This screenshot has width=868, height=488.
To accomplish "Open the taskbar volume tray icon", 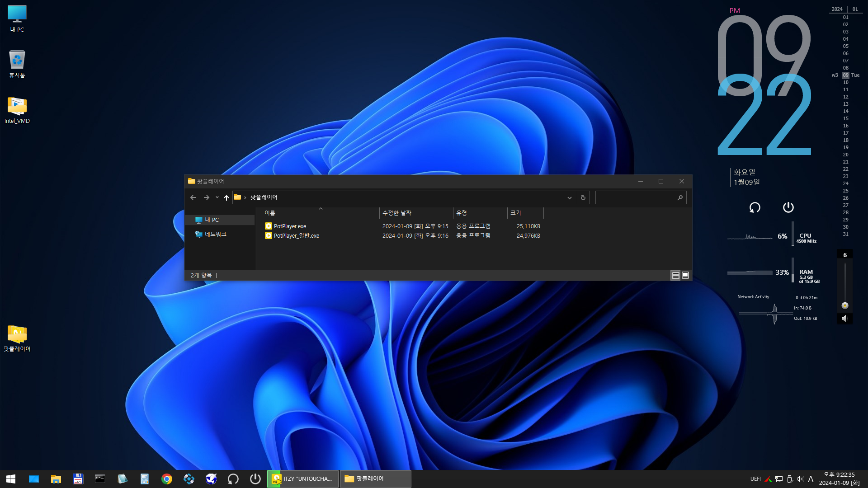I will (800, 479).
